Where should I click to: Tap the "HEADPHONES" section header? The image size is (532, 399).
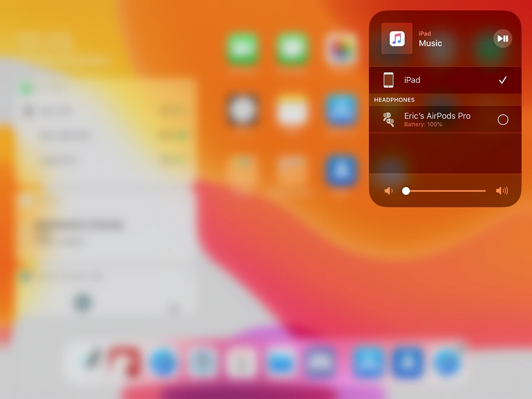[394, 100]
